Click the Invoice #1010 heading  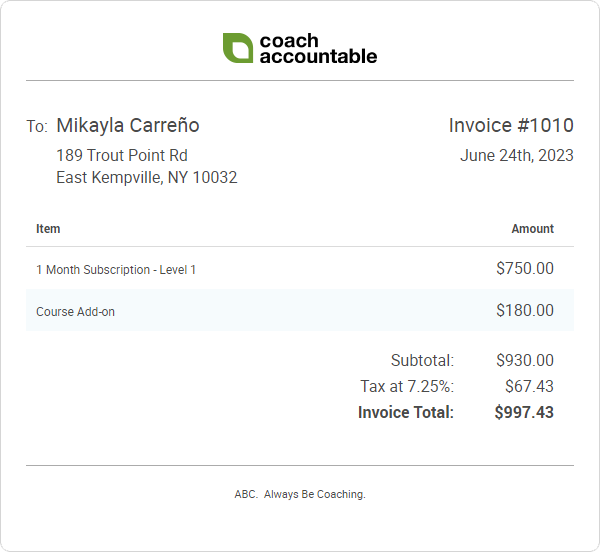pyautogui.click(x=511, y=125)
